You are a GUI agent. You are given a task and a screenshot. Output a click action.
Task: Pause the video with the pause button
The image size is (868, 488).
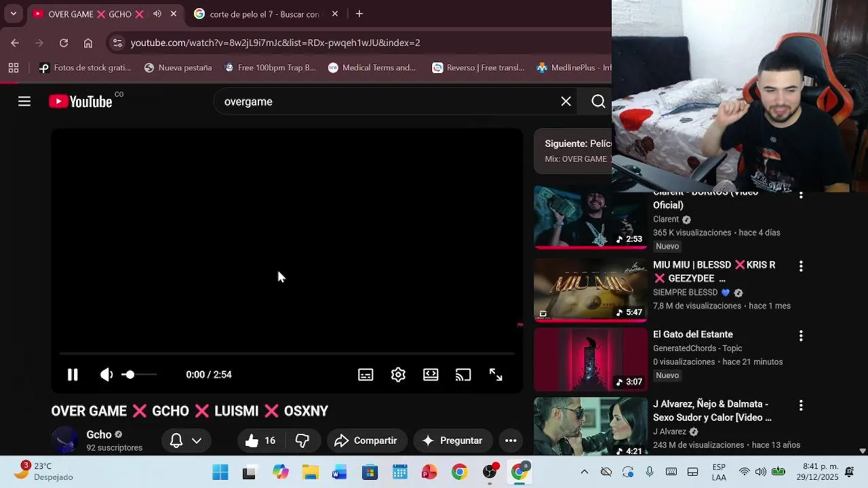pyautogui.click(x=73, y=375)
